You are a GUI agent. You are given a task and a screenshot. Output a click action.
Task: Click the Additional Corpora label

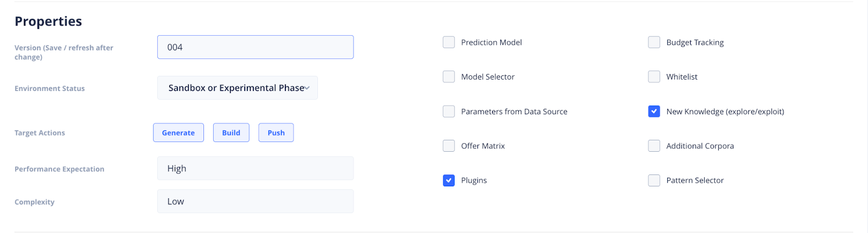tap(700, 146)
